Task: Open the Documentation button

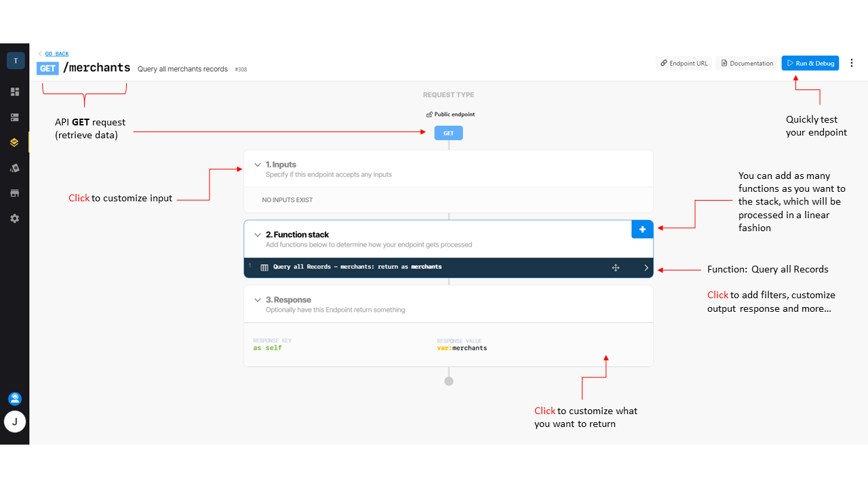Action: pyautogui.click(x=747, y=63)
